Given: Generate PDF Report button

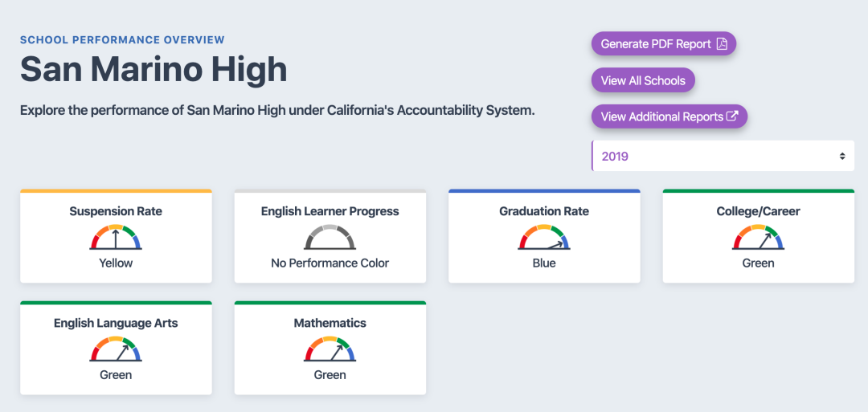Looking at the screenshot, I should [x=664, y=43].
